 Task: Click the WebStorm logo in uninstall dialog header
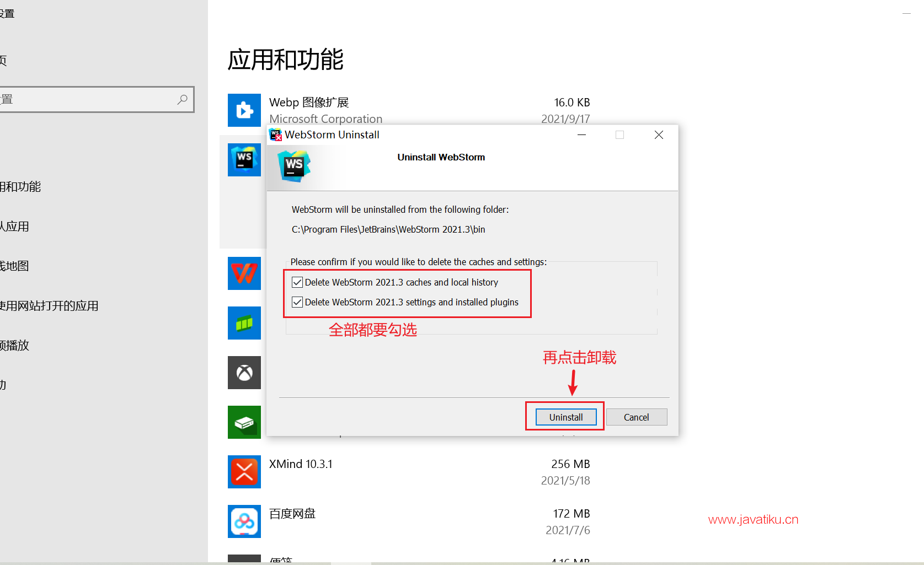coord(294,166)
